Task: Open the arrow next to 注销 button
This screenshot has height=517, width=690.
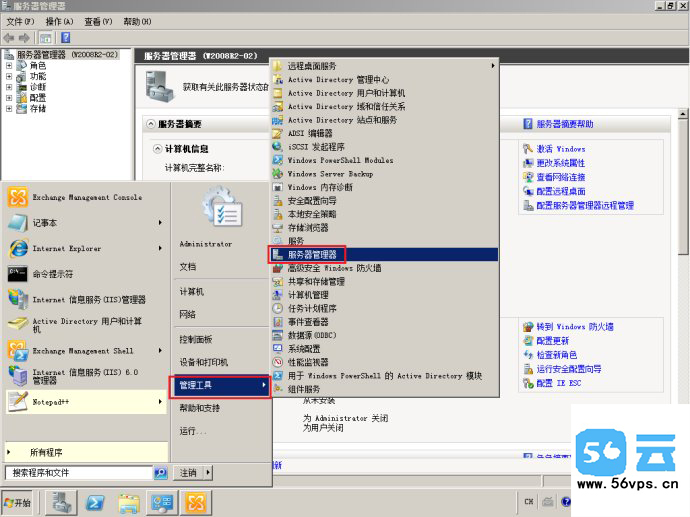Action: point(206,472)
